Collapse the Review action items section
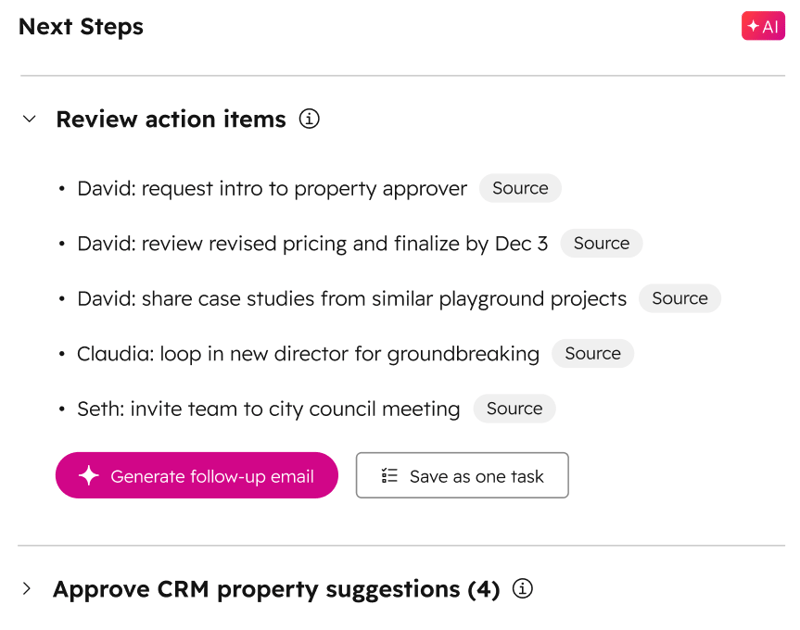The width and height of the screenshot is (800, 630). pos(30,119)
